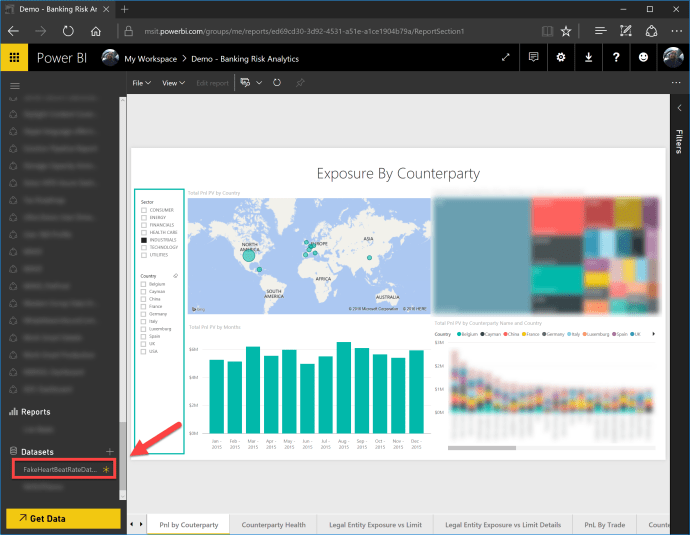Switch to Counterparty Health tab
Screen dimensions: 690x535
tap(273, 524)
